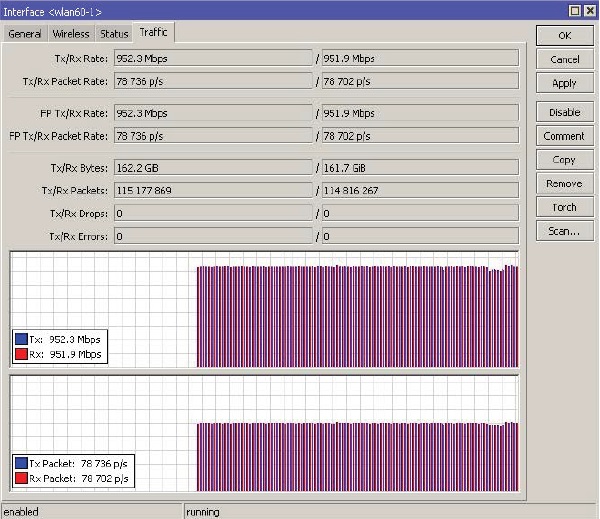Click the Tx Bytes field showing 162.2 GB
This screenshot has height=519, width=600.
(212, 167)
